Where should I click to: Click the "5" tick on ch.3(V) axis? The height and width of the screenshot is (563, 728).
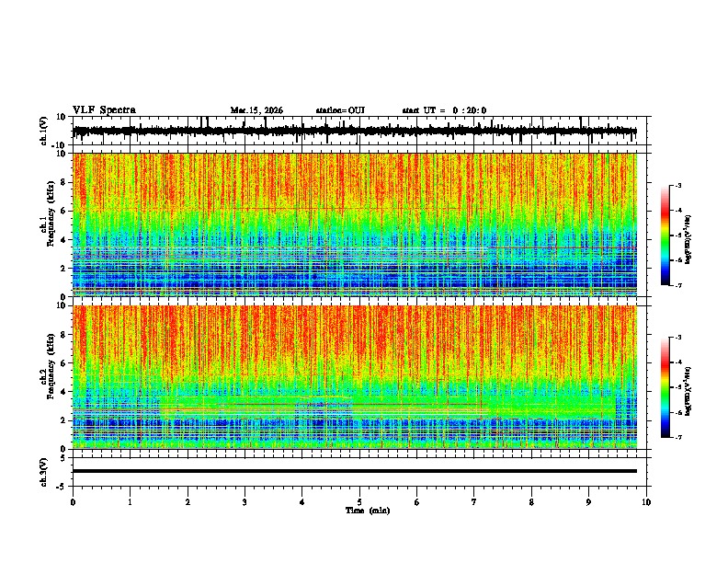64,458
